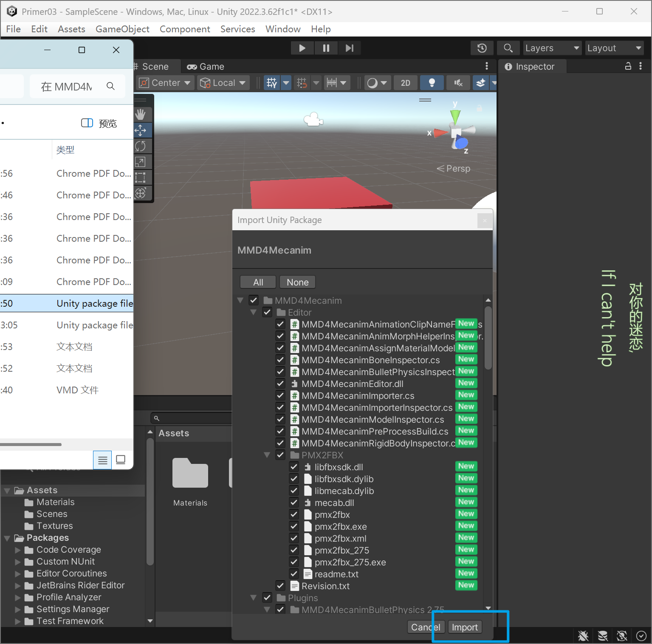
Task: Collapse the PMX2FBX folder arrow
Action: (267, 455)
